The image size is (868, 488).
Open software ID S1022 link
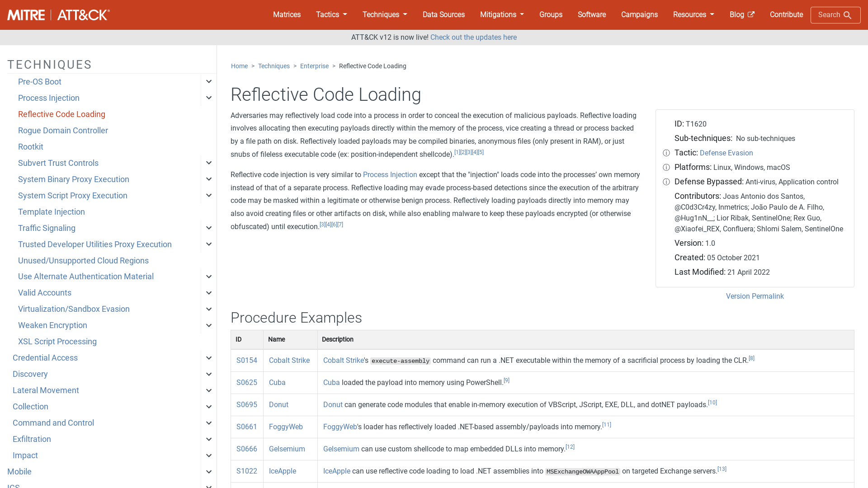pyautogui.click(x=247, y=471)
